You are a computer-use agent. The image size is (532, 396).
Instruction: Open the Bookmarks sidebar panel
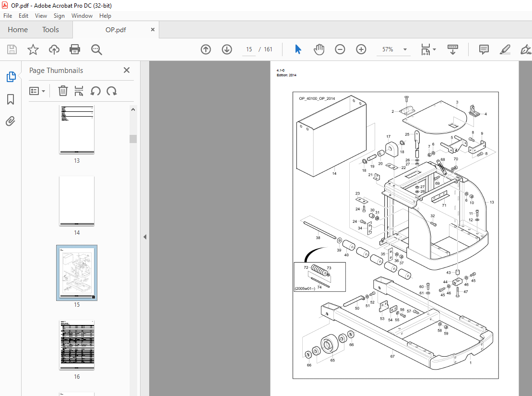click(x=11, y=99)
